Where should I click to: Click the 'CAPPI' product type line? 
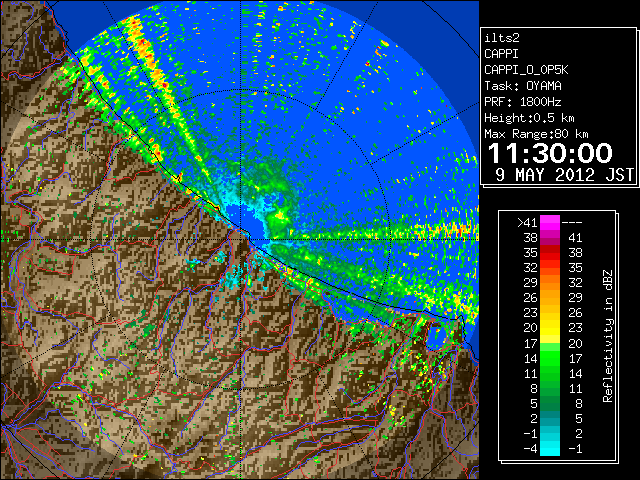[x=501, y=54]
